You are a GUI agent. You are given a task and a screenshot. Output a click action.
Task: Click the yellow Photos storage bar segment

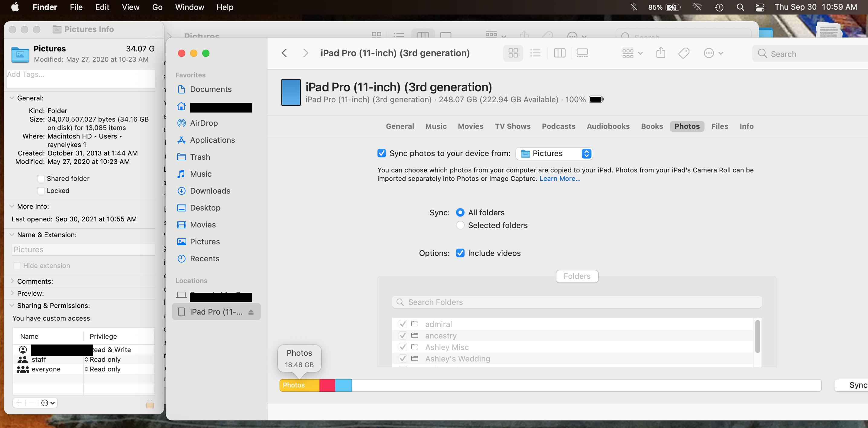click(x=299, y=385)
